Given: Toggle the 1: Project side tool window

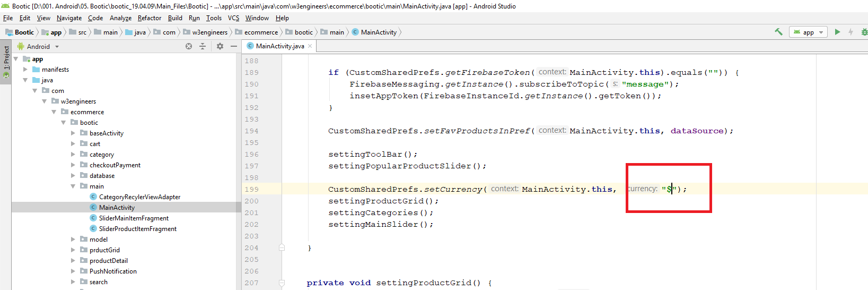Looking at the screenshot, I should coord(6,62).
